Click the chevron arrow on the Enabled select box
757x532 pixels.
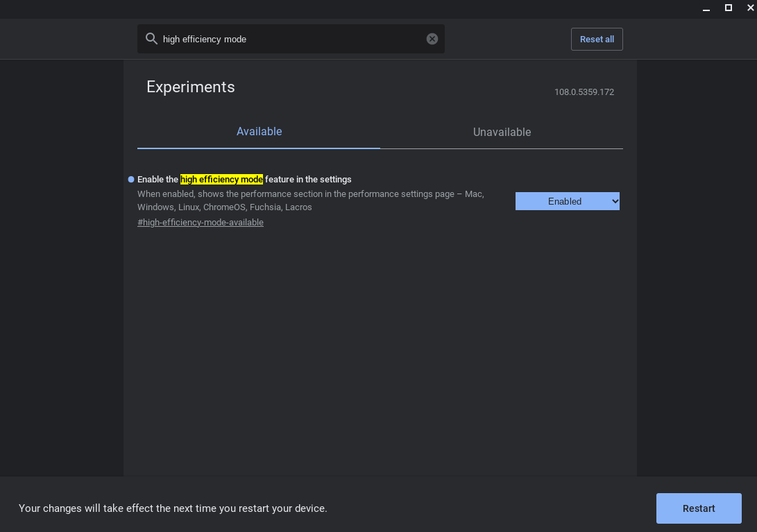[615, 201]
